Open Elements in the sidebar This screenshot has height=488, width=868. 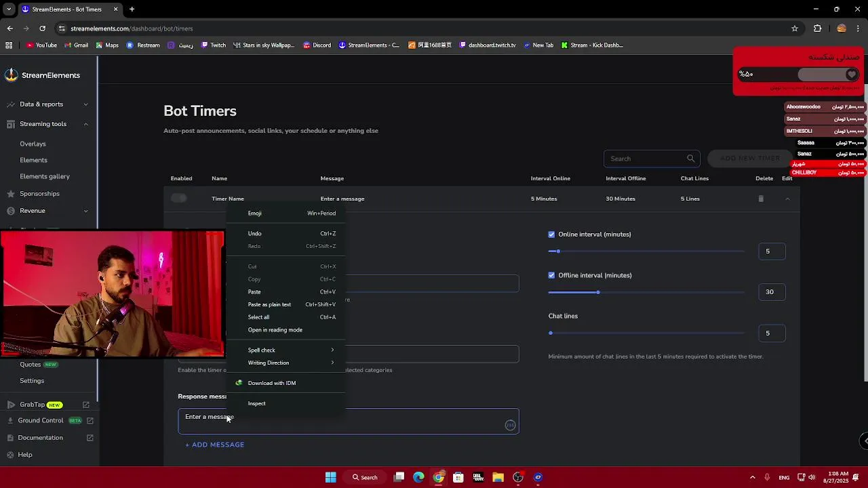pyautogui.click(x=33, y=160)
